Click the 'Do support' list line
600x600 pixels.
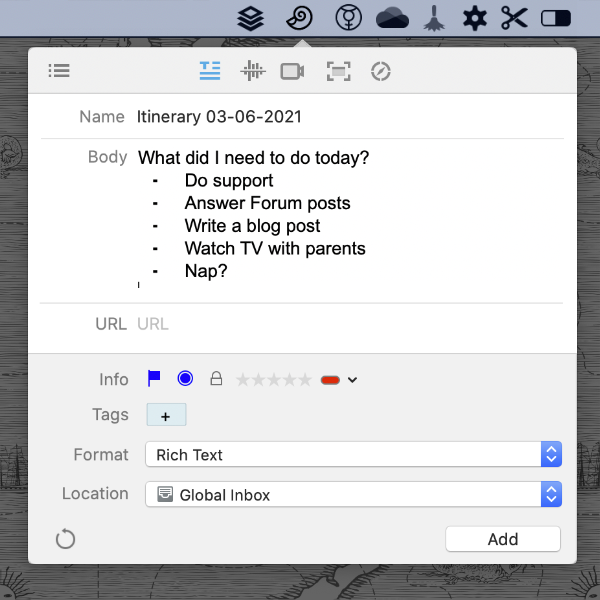229,181
